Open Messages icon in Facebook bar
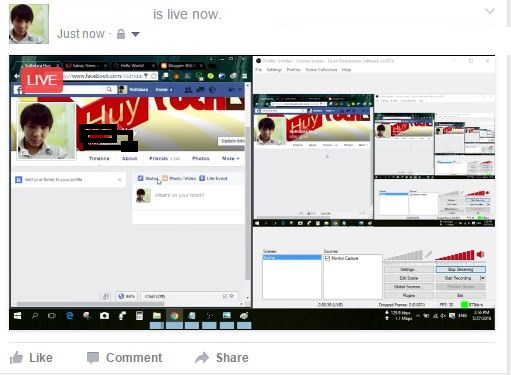 pyautogui.click(x=200, y=90)
